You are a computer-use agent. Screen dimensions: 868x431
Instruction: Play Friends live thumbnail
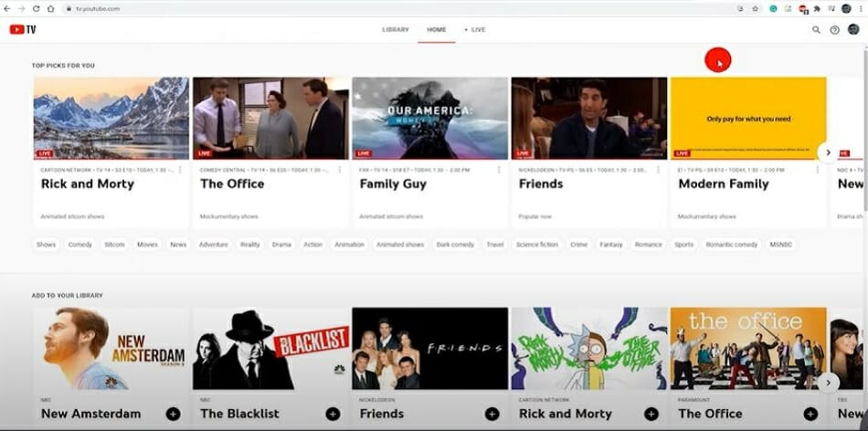589,119
